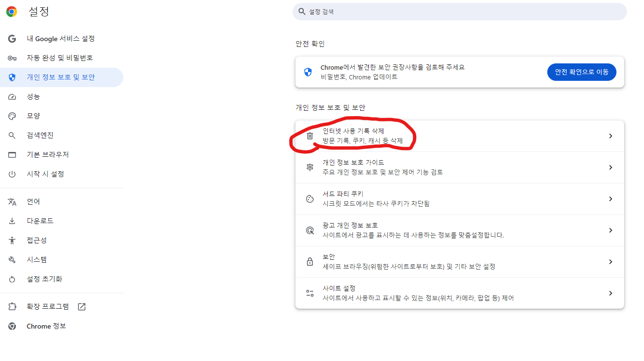Click 시크릿 모드에서는 타사 쿠키가 차단됨 text

376,204
